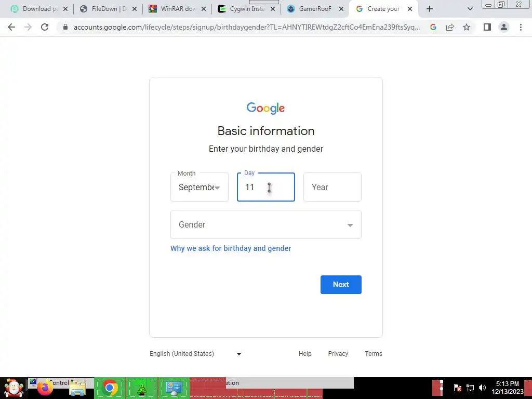Open Firefox from the taskbar
This screenshot has width=532, height=399.
click(x=45, y=388)
